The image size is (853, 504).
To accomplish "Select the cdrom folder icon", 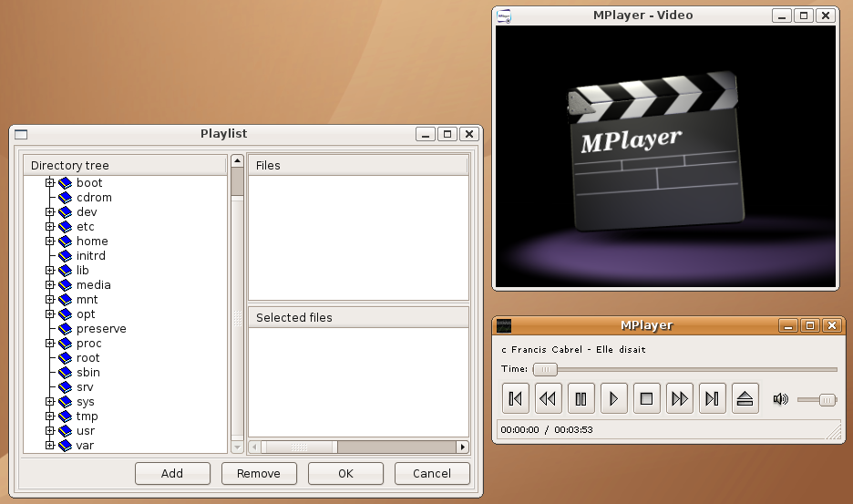I will click(x=66, y=198).
